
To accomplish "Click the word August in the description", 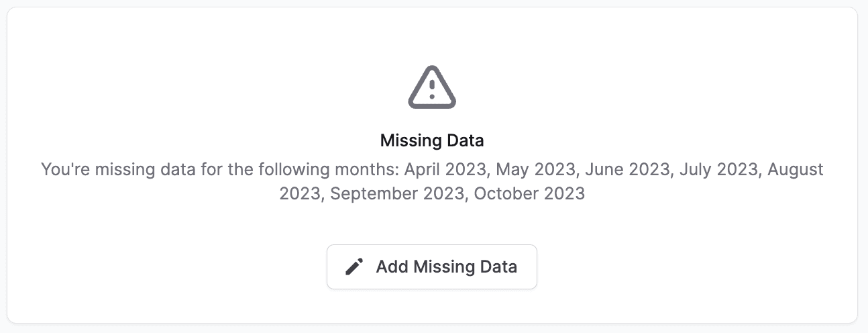I will (796, 169).
